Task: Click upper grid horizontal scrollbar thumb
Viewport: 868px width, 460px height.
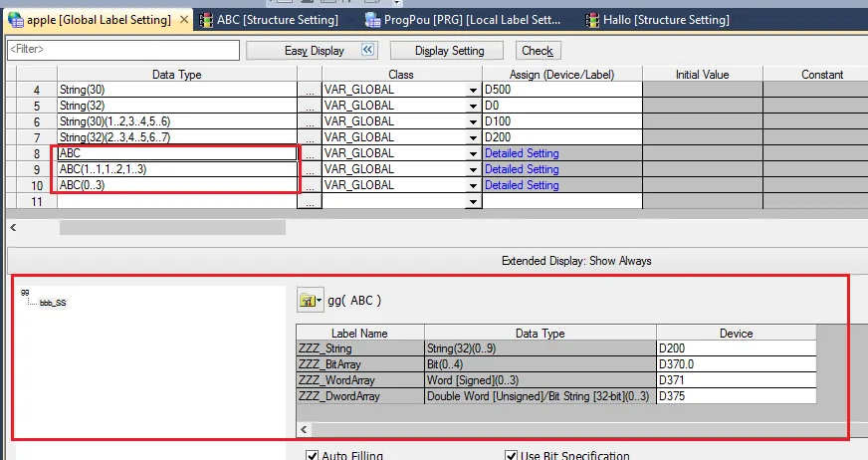Action: coord(172,227)
